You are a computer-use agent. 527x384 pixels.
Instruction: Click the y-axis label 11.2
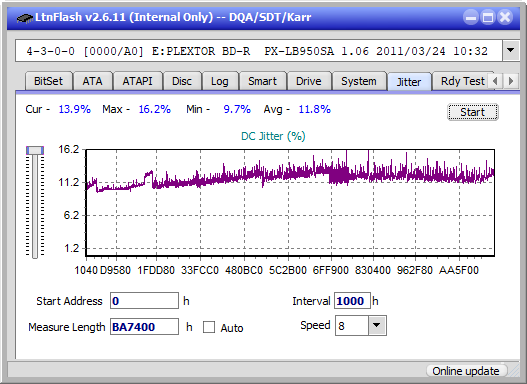coord(69,182)
